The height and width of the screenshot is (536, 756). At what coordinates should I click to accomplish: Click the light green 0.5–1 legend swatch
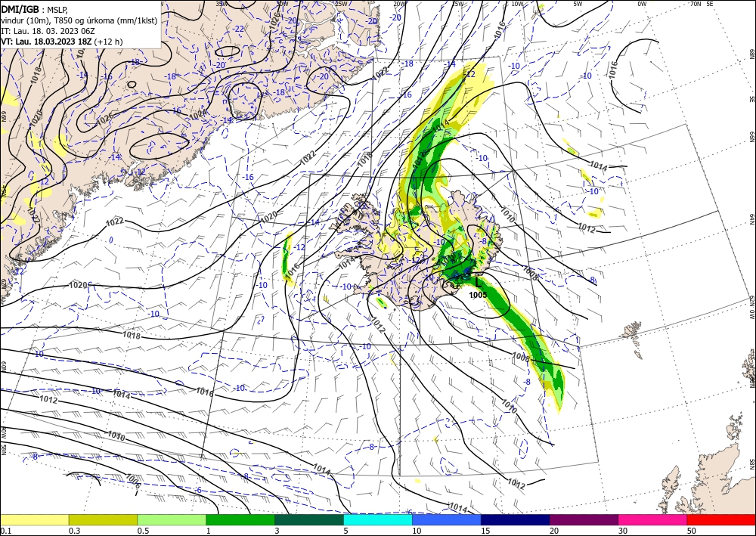point(172,519)
